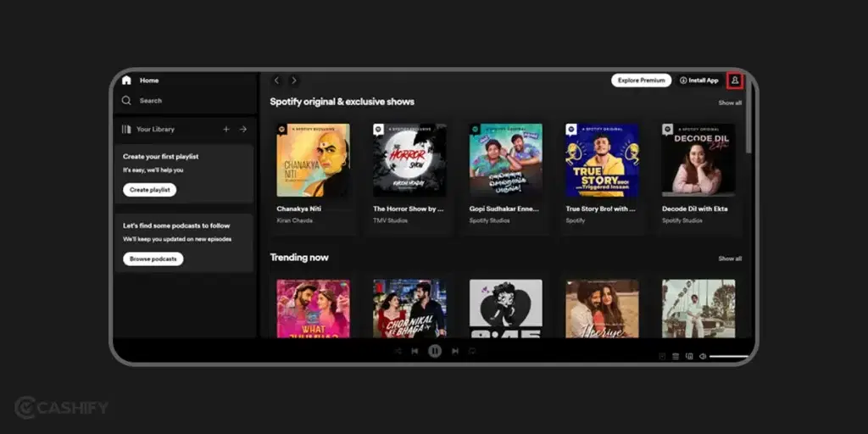Toggle shuffle in the player bar
Screen dimensions: 868x434
(398, 351)
